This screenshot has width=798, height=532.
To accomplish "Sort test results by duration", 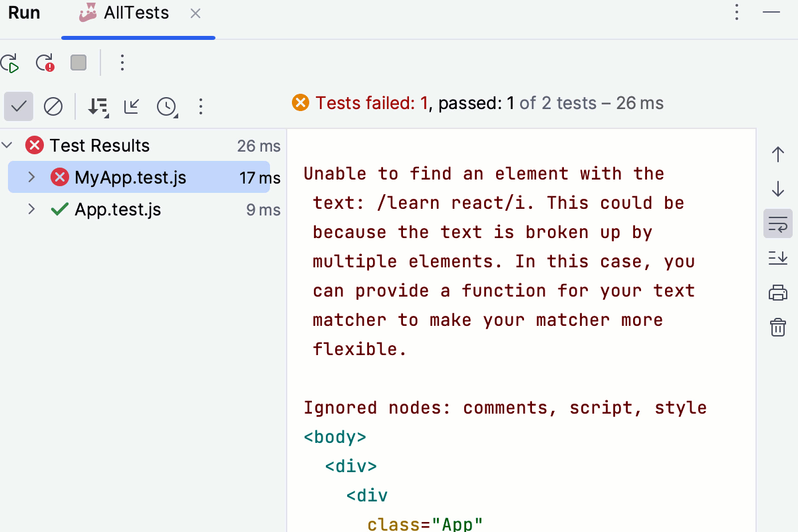I will [98, 106].
